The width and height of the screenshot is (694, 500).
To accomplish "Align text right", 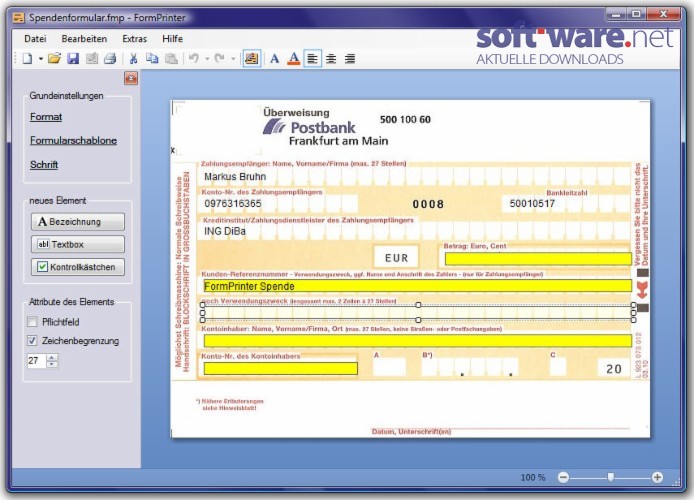I will coord(350,59).
